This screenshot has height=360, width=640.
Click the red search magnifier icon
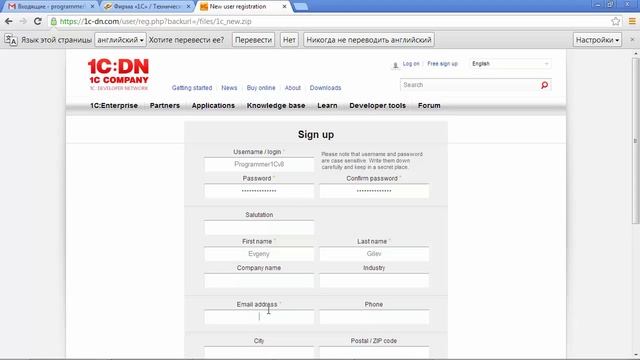(544, 85)
